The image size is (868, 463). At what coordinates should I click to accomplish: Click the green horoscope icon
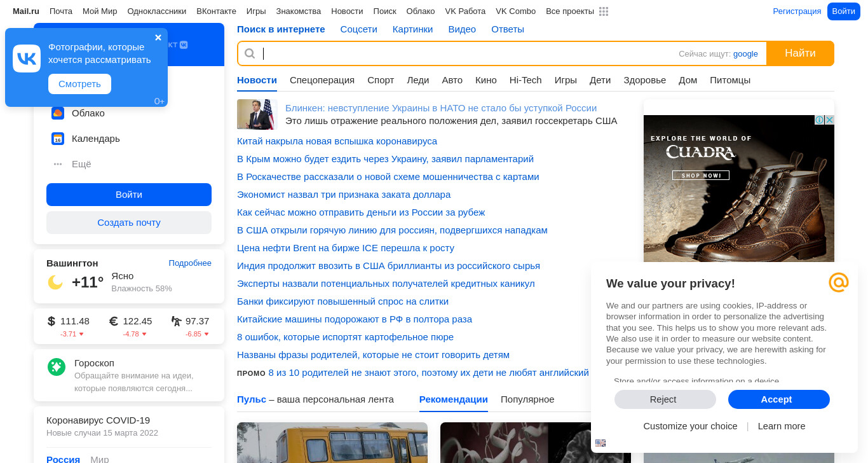(57, 367)
